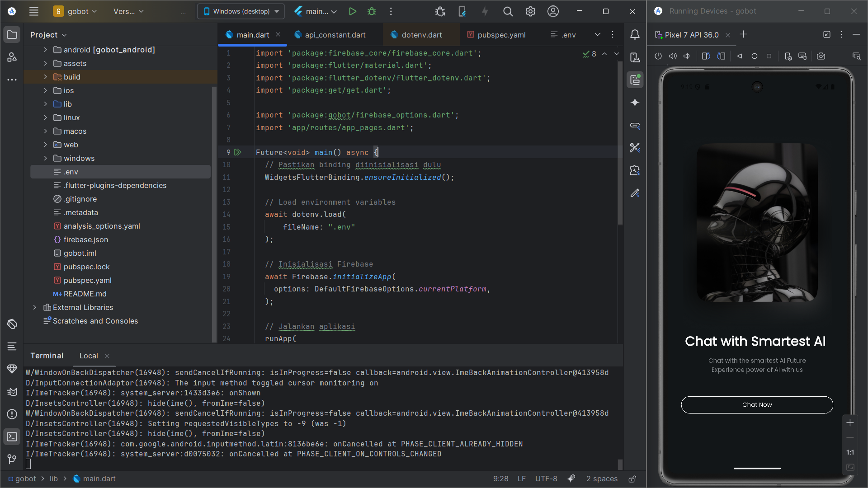Open the Terminal tool window icon
868x488 pixels.
pos(12,436)
